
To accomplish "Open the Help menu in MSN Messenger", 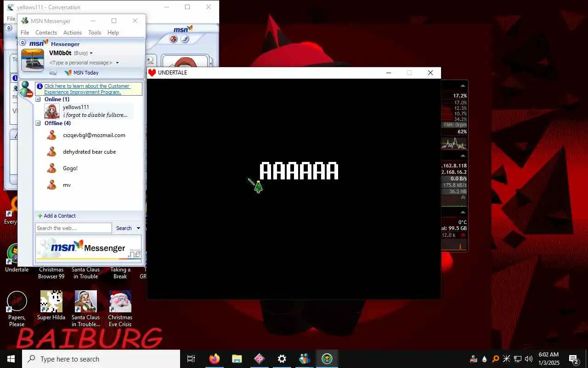I will pyautogui.click(x=113, y=33).
